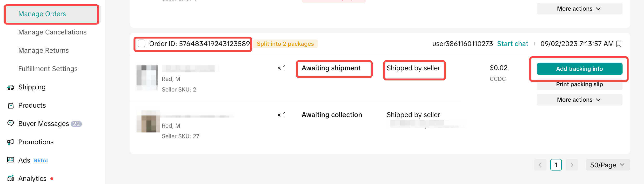This screenshot has height=184, width=644.
Task: Click the Print packing slip button
Action: 579,85
